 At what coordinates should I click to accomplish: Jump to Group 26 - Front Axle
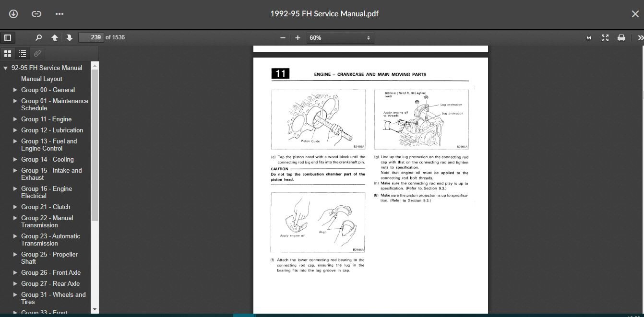point(51,272)
